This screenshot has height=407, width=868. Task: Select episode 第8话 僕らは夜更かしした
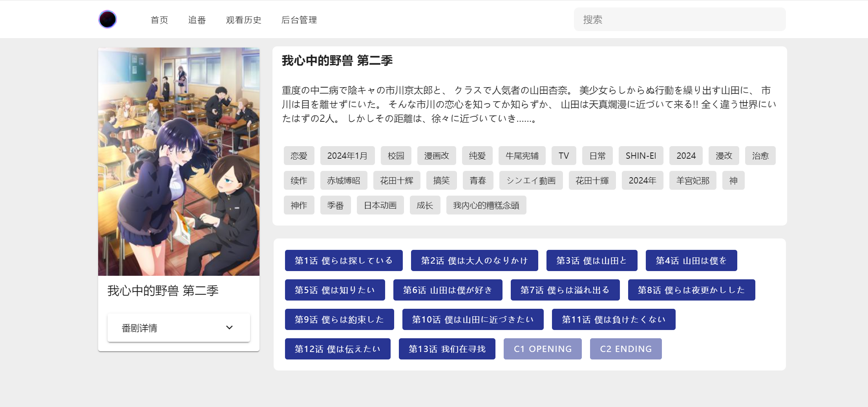tap(692, 290)
